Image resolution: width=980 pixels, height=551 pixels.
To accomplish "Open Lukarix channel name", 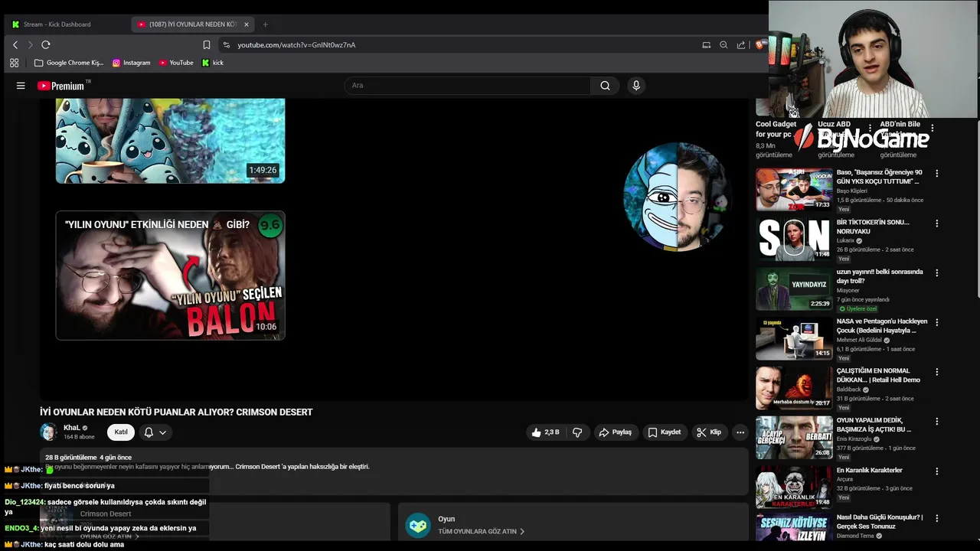I will click(x=845, y=240).
